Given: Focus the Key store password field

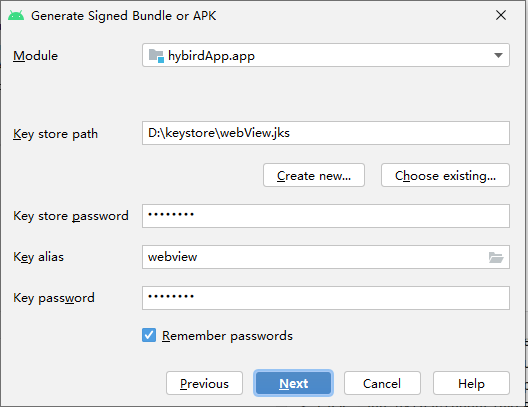Looking at the screenshot, I should coord(326,216).
